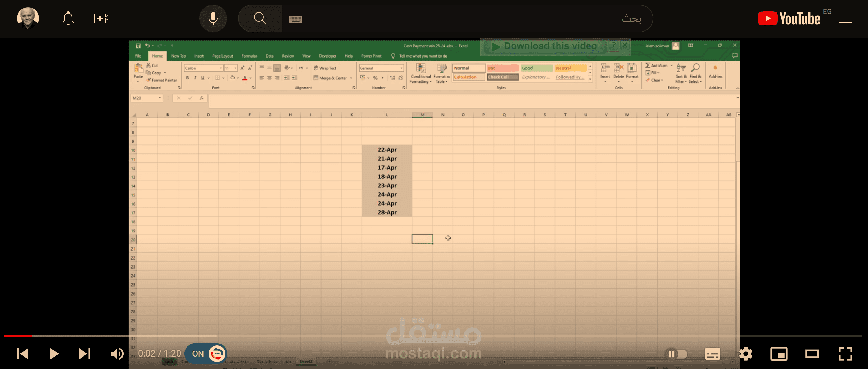
Task: Toggle subtitles/closed captions button
Action: (x=713, y=354)
